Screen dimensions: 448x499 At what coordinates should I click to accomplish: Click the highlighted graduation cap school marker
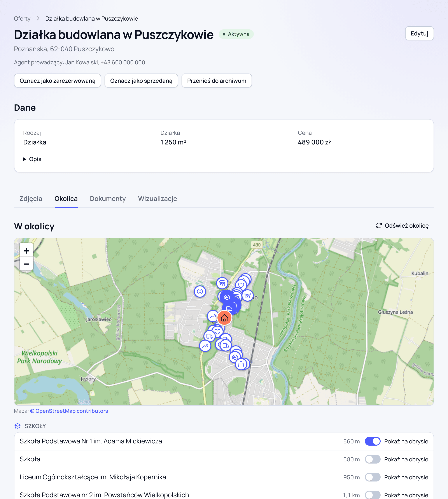click(227, 297)
